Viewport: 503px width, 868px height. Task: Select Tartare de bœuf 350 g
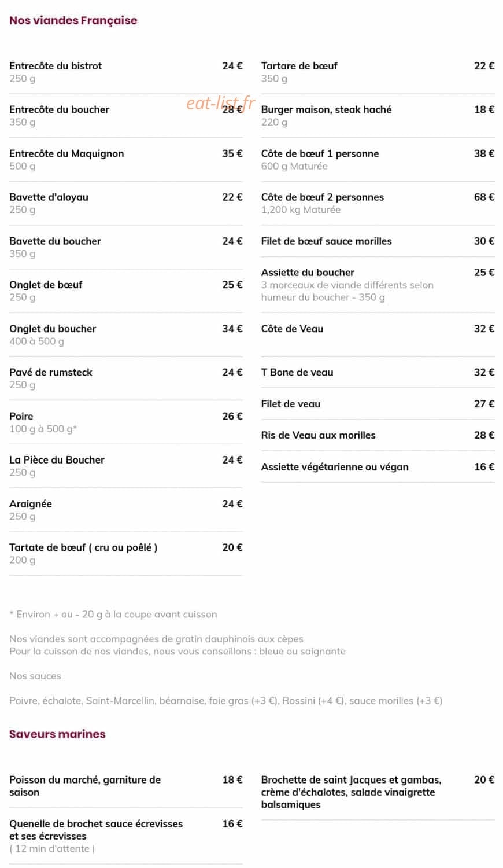pos(378,72)
